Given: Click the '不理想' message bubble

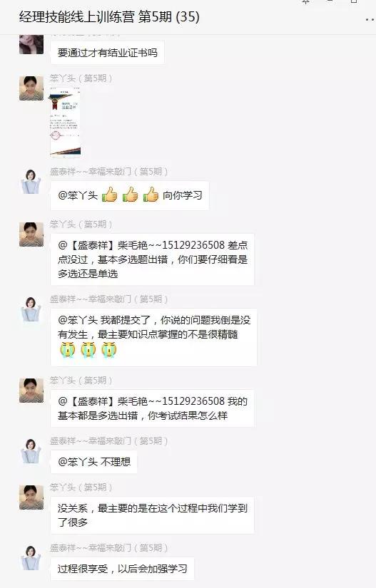Looking at the screenshot, I should pos(93,462).
